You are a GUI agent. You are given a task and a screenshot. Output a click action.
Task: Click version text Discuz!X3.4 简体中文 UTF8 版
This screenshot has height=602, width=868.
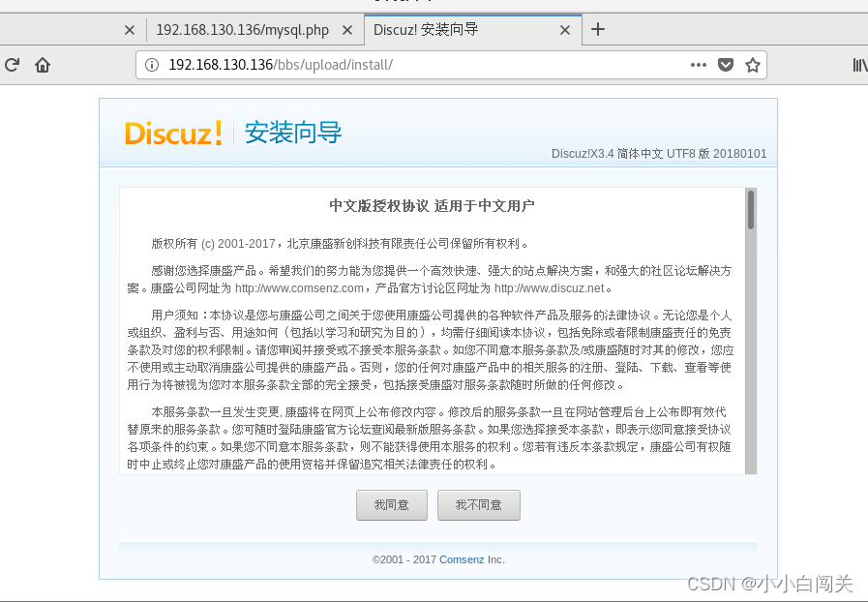[x=631, y=154]
